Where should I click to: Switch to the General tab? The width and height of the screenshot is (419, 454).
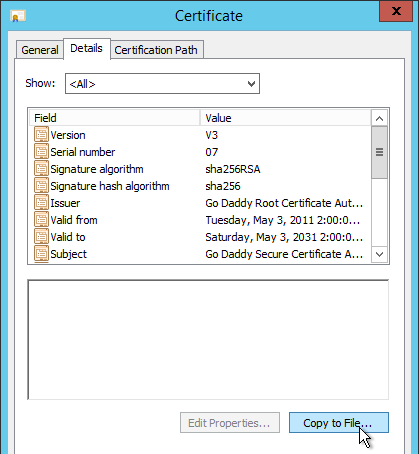coord(40,50)
